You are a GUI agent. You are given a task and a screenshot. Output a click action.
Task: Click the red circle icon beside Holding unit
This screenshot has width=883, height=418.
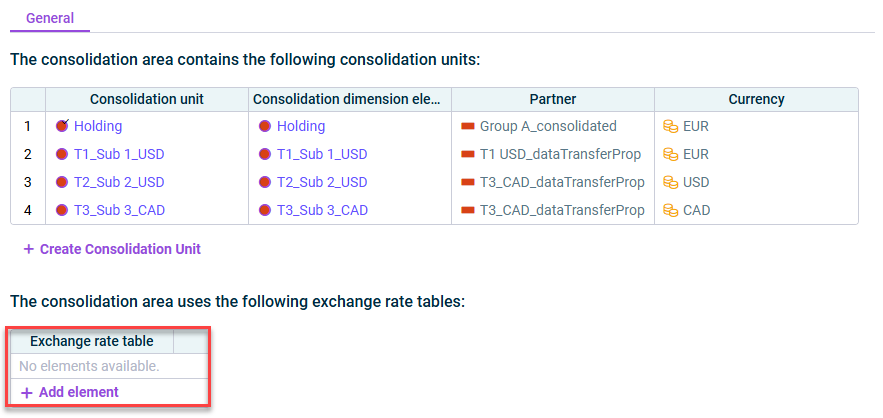[x=62, y=126]
